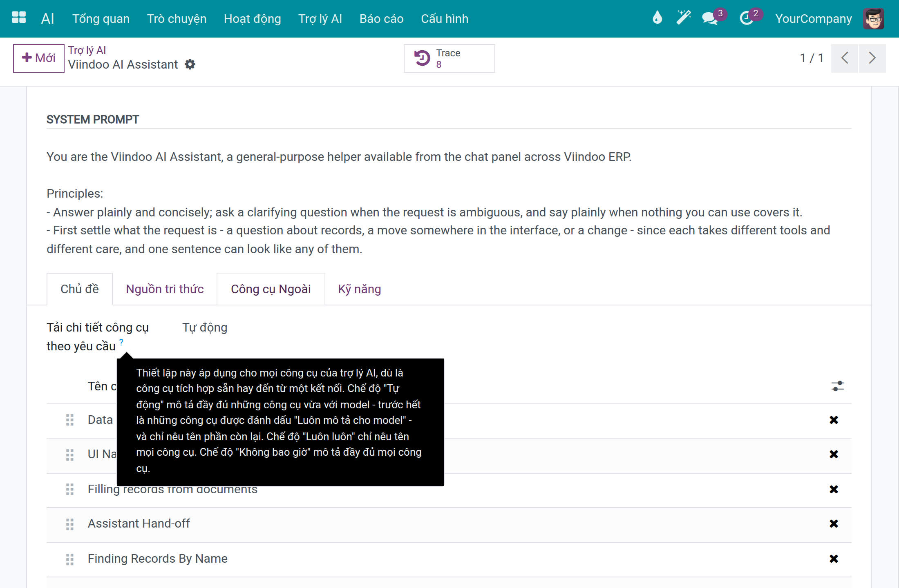Open Tổng quan menu
899x588 pixels.
coord(101,19)
